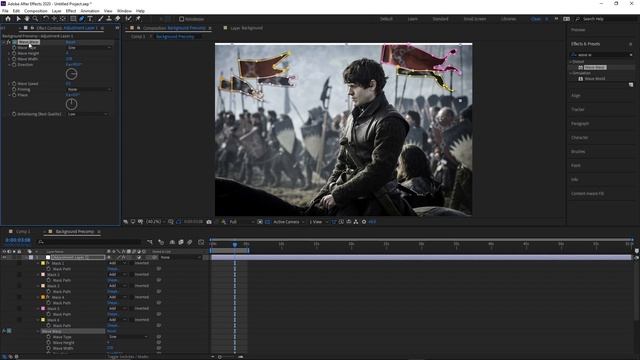Select the Clone Stamp tool
The width and height of the screenshot is (640, 360).
[109, 19]
